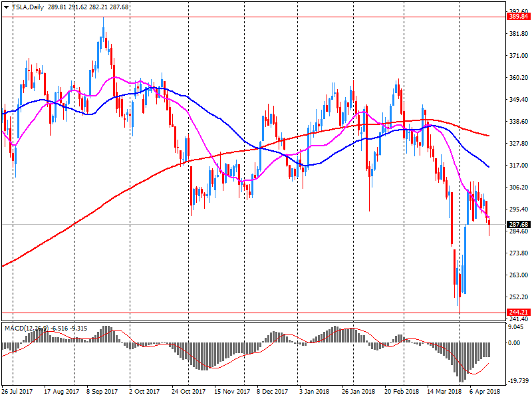This screenshot has height=399, width=532.
Task: Click the 360.20 price axis value
Action: pyautogui.click(x=519, y=78)
